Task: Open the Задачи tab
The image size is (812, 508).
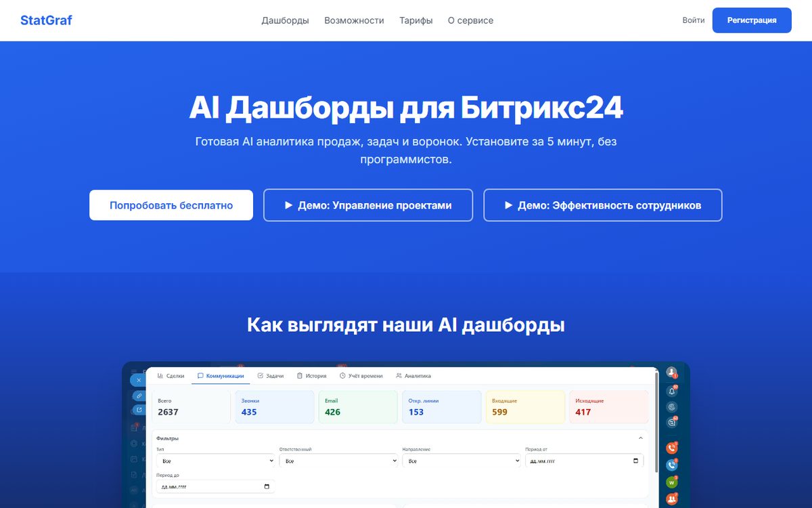Action: pos(271,376)
